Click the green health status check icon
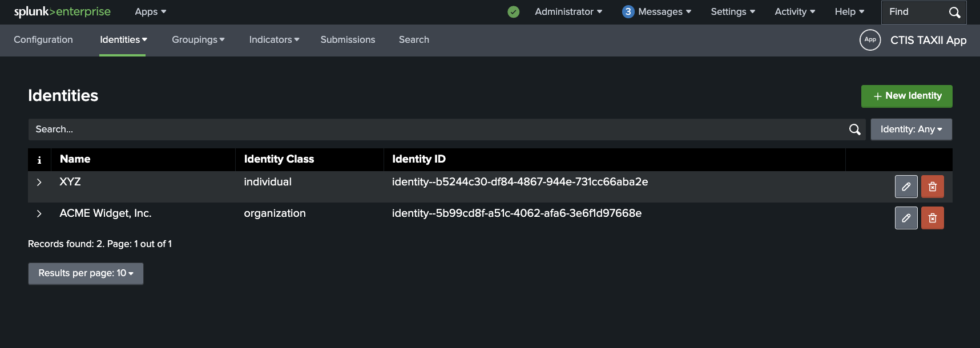 click(513, 12)
